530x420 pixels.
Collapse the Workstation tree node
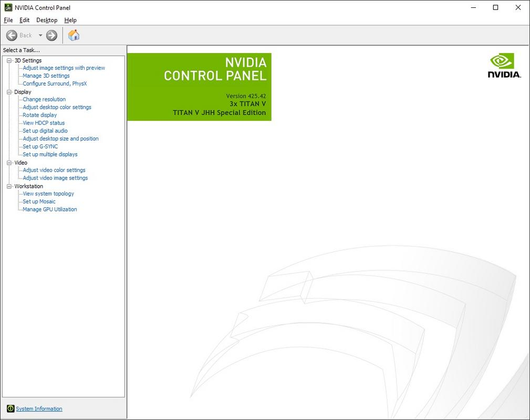[x=9, y=186]
